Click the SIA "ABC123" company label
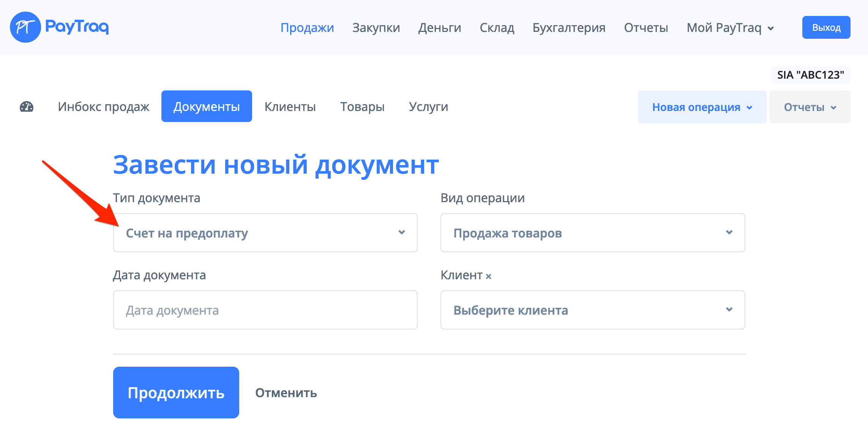 pos(810,74)
